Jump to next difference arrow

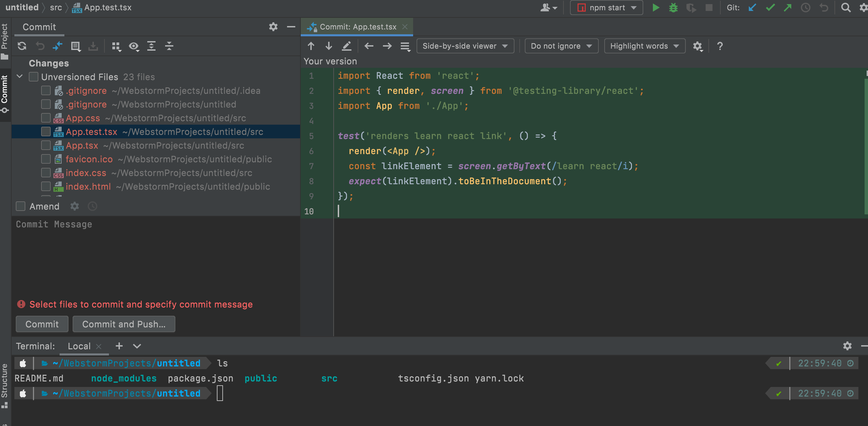328,46
